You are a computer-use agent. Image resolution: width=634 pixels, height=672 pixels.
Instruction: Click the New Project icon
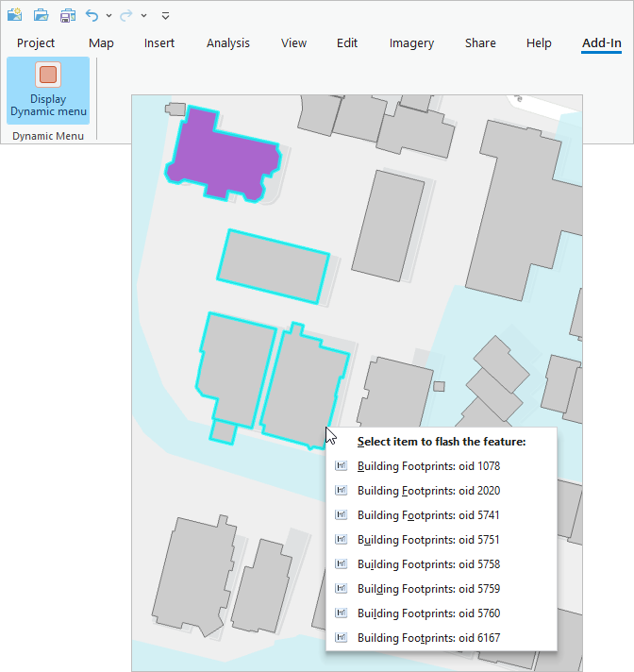14,15
